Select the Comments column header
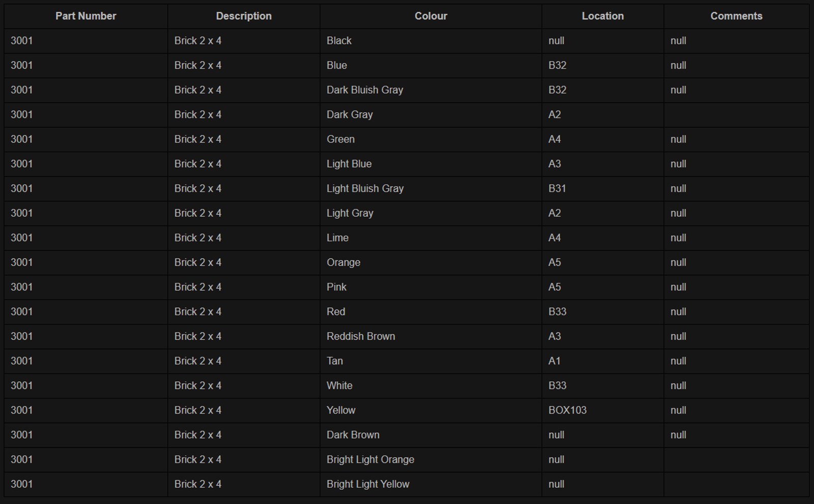814x504 pixels. point(736,16)
